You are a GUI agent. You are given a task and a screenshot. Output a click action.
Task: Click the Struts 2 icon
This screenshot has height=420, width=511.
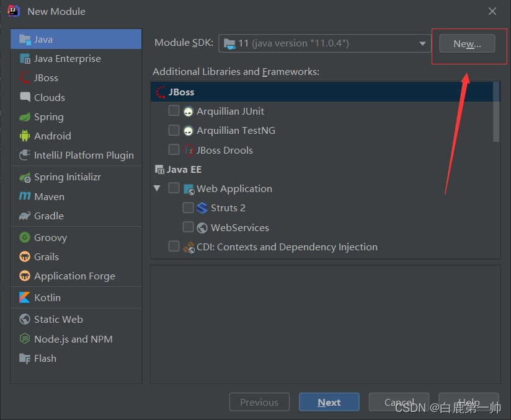coord(202,208)
